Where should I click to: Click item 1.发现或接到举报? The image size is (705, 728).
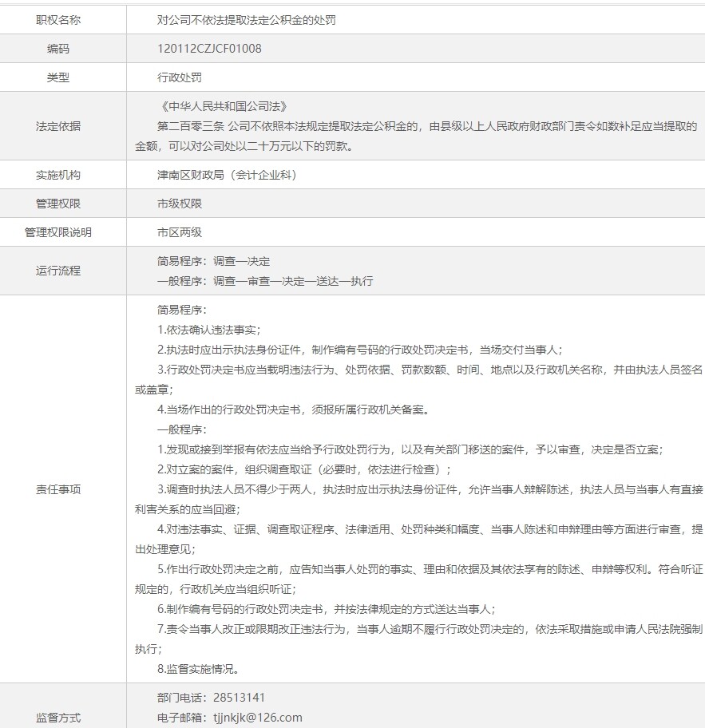(x=410, y=450)
